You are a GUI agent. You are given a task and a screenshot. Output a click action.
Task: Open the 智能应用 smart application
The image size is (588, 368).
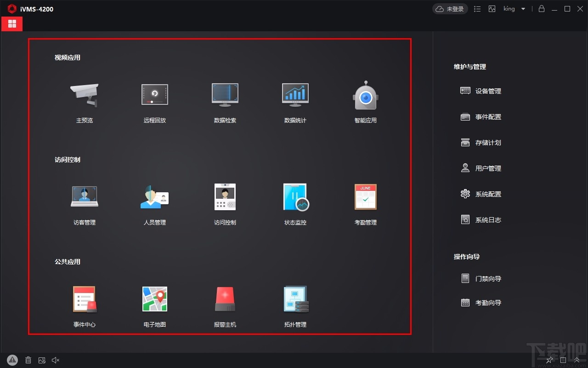click(x=365, y=99)
